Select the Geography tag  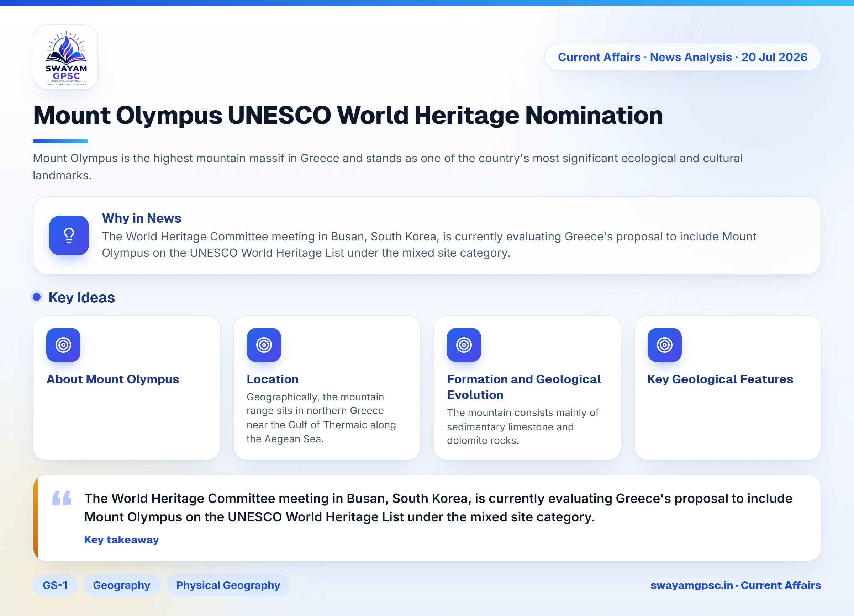(x=122, y=585)
